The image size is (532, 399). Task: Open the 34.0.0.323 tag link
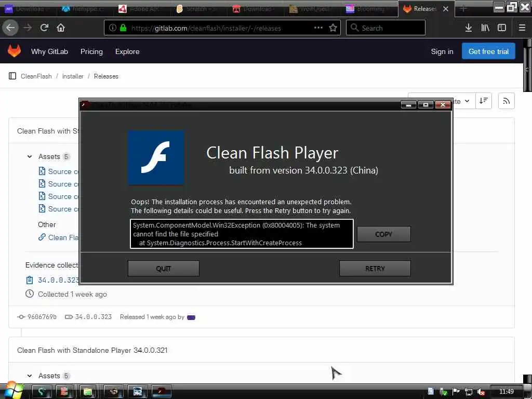point(93,316)
